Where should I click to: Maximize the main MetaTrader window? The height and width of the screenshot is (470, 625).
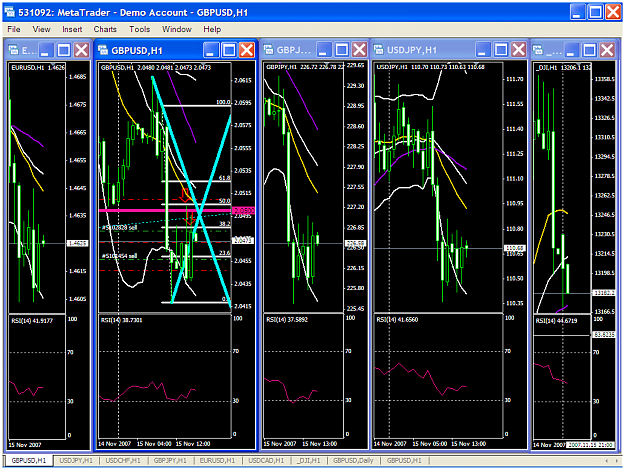pos(596,12)
